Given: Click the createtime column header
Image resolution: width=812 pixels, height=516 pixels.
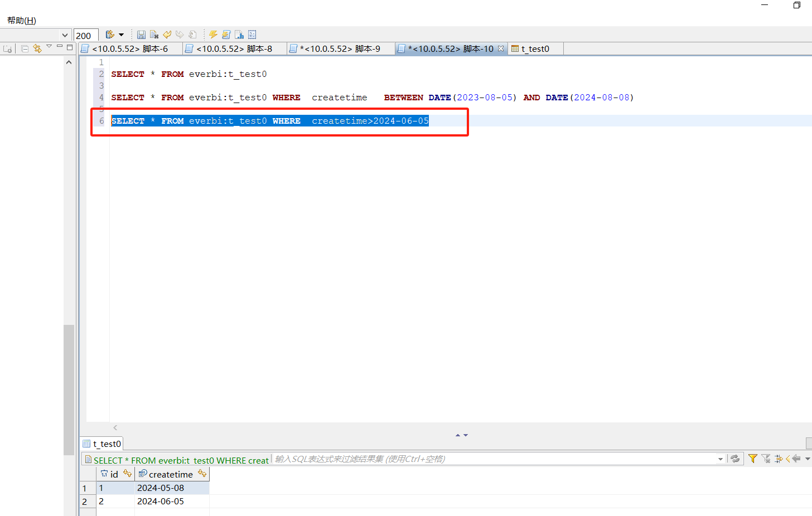Looking at the screenshot, I should [172, 474].
